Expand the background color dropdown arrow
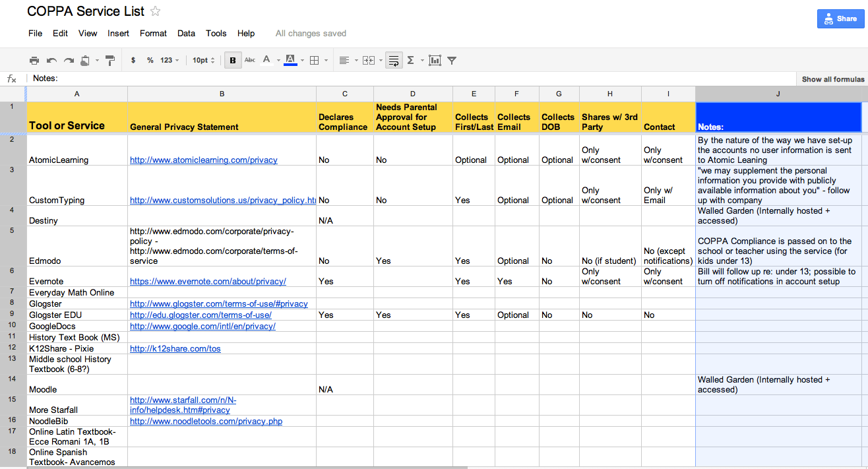This screenshot has width=868, height=469. click(x=302, y=60)
